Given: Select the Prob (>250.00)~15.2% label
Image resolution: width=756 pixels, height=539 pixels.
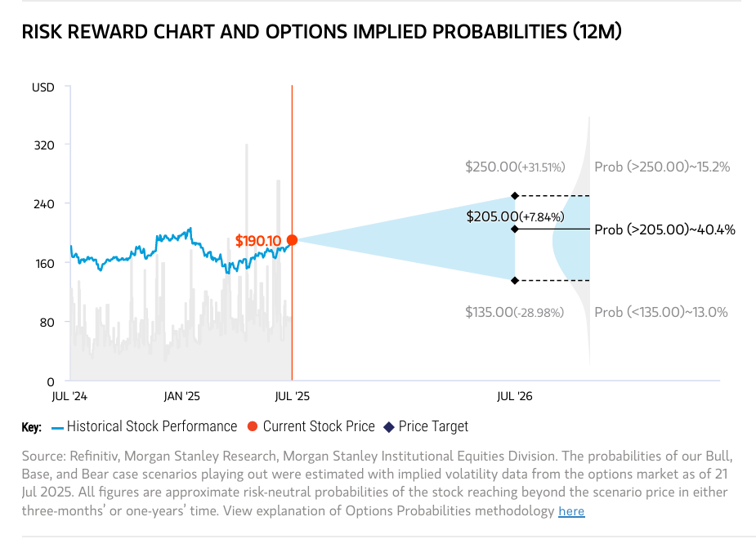Looking at the screenshot, I should pos(662,167).
